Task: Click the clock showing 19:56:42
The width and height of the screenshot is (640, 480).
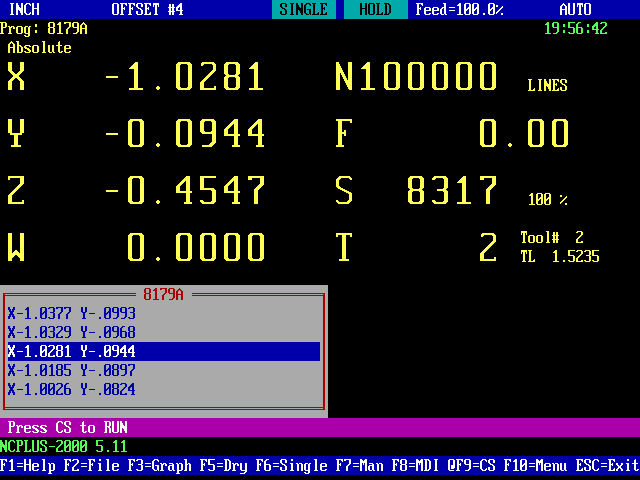Action: click(576, 29)
